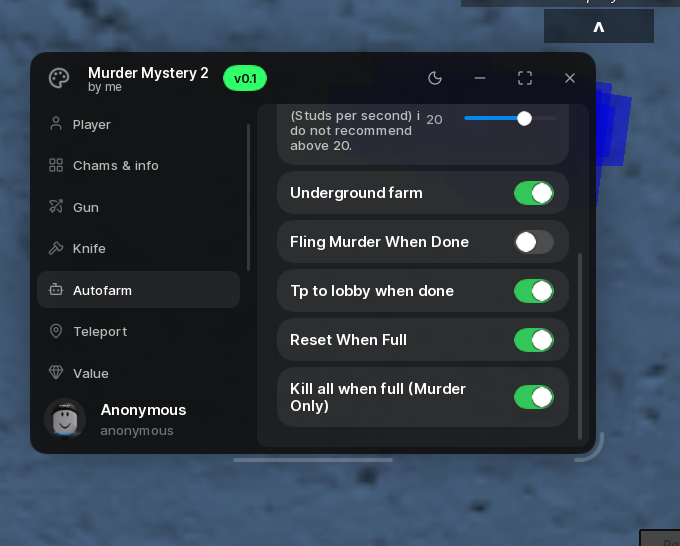Screen dimensions: 680x546
Task: Turn off Tp to lobby when done
Action: (534, 291)
